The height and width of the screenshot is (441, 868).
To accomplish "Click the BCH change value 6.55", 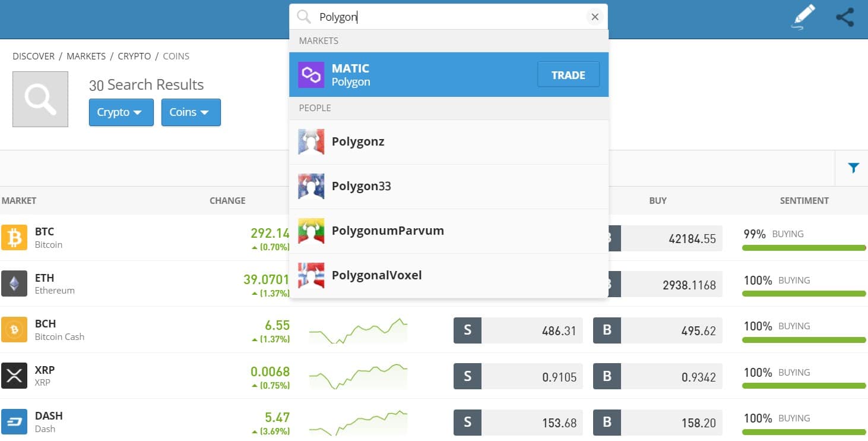I will 277,325.
